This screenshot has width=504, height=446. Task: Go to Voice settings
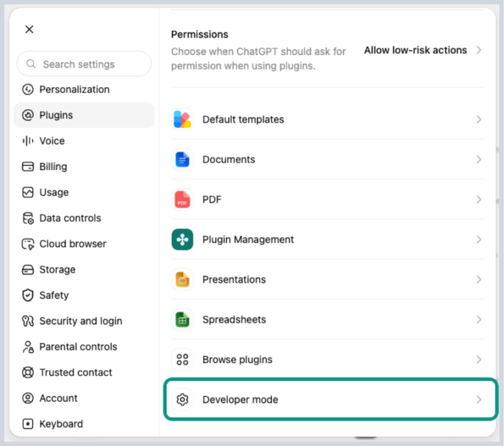tap(84, 141)
